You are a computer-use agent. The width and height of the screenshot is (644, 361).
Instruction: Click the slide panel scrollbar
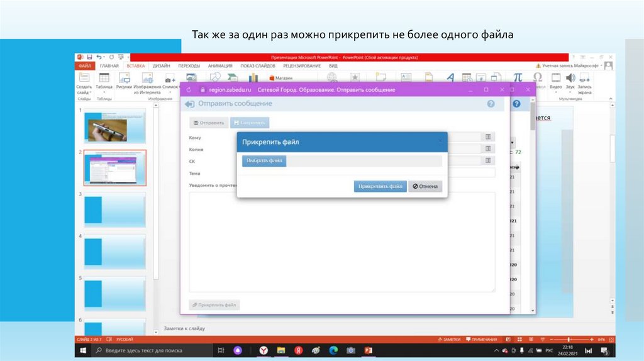click(156, 193)
